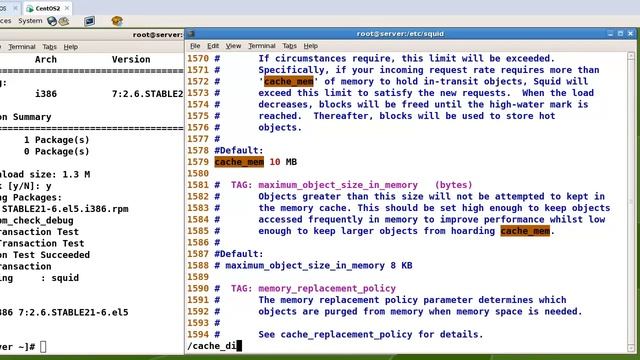This screenshot has height=360, width=640.
Task: Click (bytes) text on line 1581
Action: (453, 185)
